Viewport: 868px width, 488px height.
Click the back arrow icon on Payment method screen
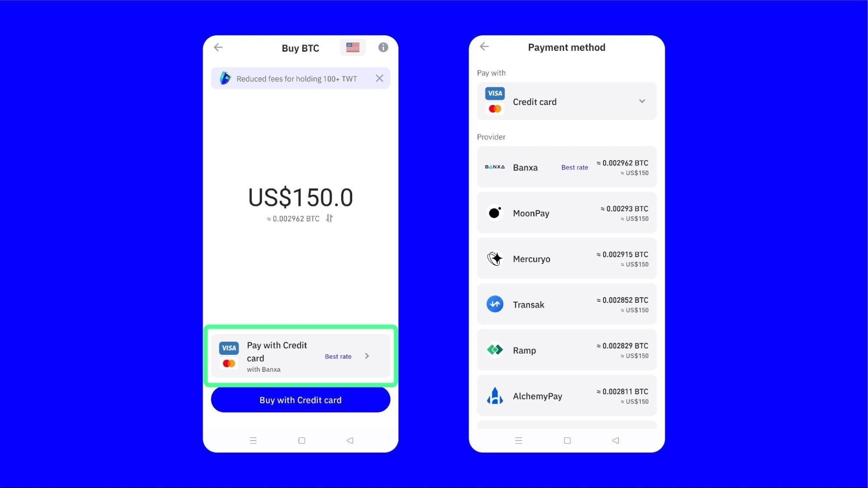pos(484,46)
